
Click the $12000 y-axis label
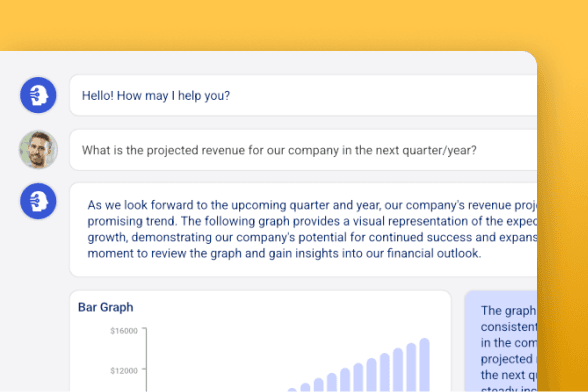tap(124, 371)
